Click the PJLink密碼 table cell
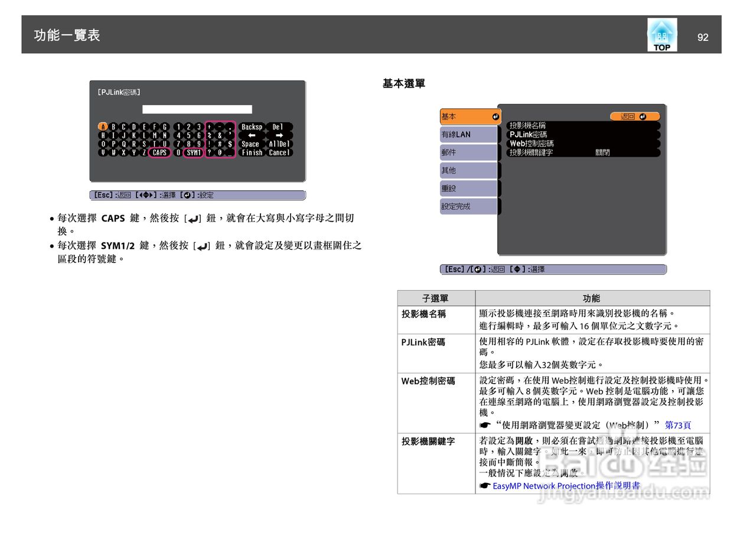The height and width of the screenshot is (535, 756). 436,353
